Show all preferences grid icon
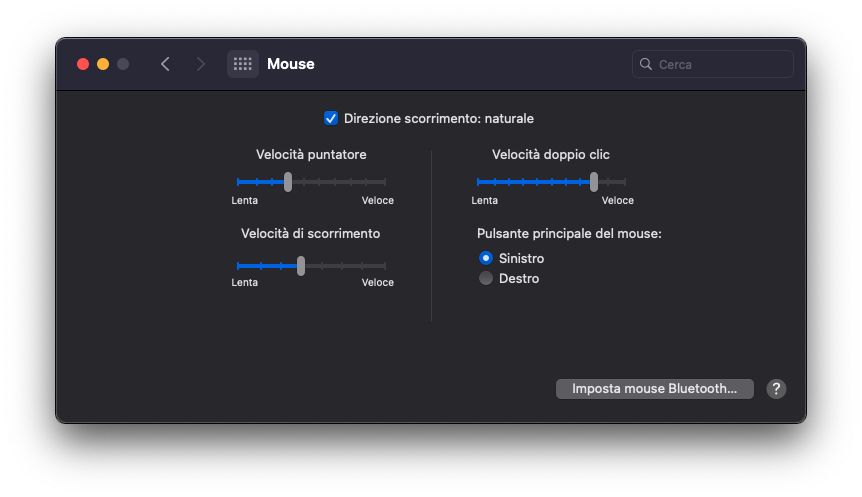The height and width of the screenshot is (497, 862). point(243,64)
